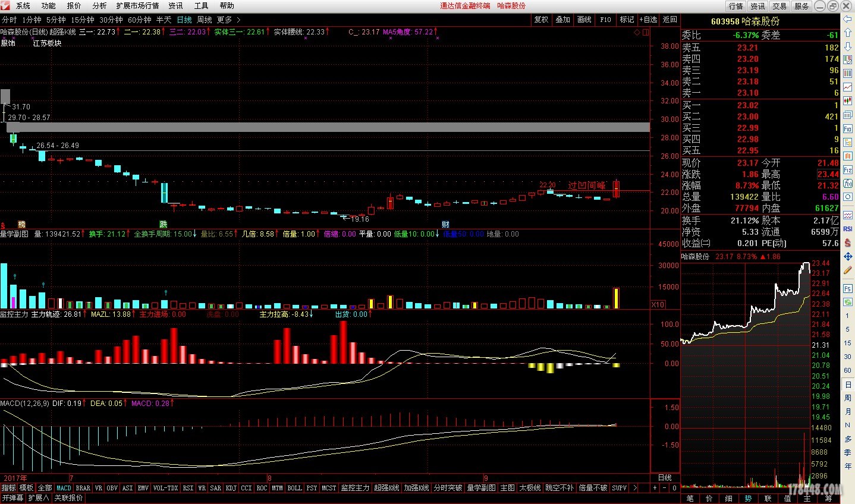Open the 分析 menu
This screenshot has height=504, width=855.
pos(100,5)
